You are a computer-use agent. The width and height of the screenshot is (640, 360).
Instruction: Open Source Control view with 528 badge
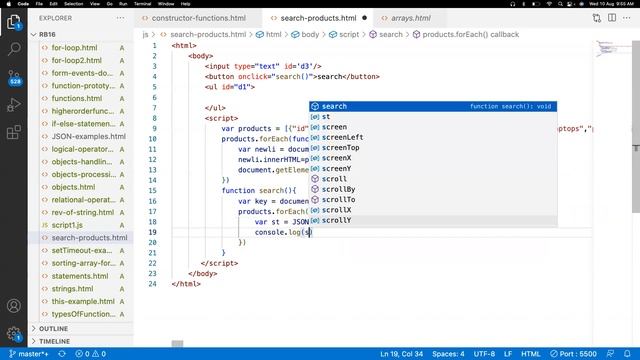tap(14, 77)
